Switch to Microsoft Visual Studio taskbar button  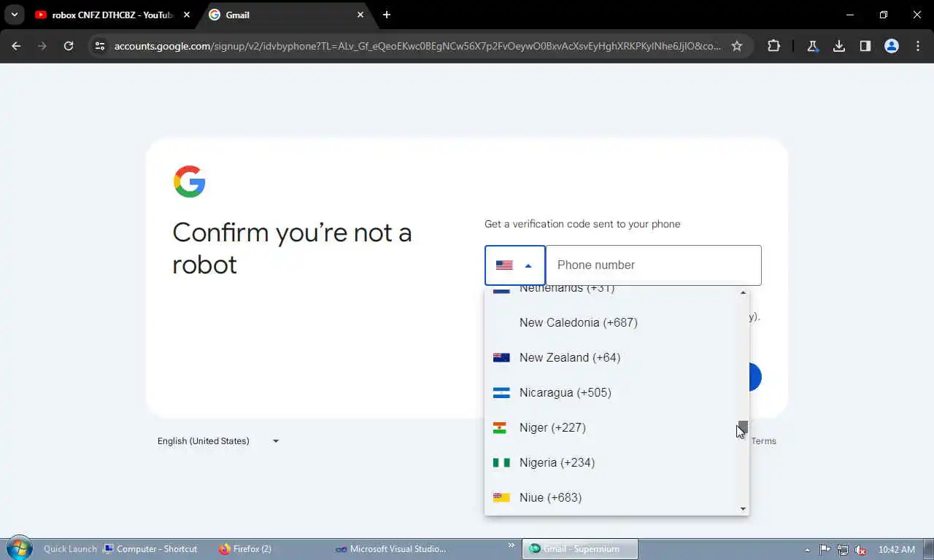point(390,549)
